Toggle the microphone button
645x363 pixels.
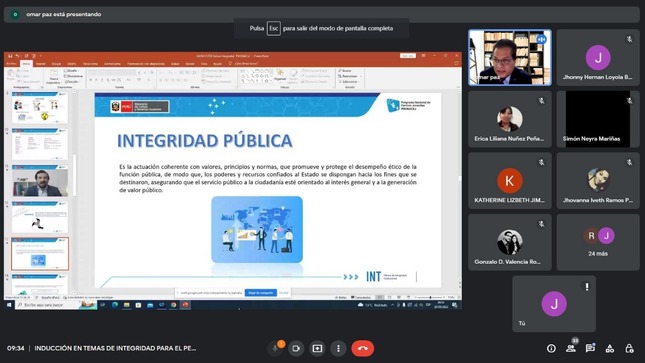275,348
